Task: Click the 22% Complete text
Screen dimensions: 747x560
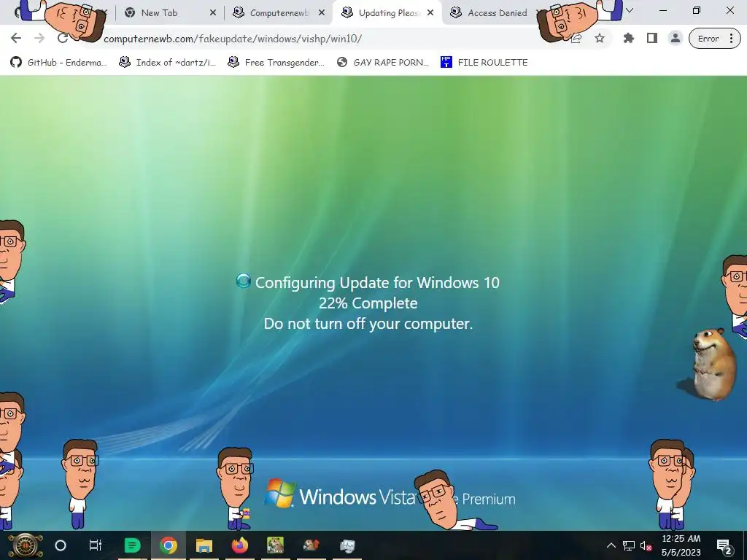Action: pyautogui.click(x=368, y=303)
